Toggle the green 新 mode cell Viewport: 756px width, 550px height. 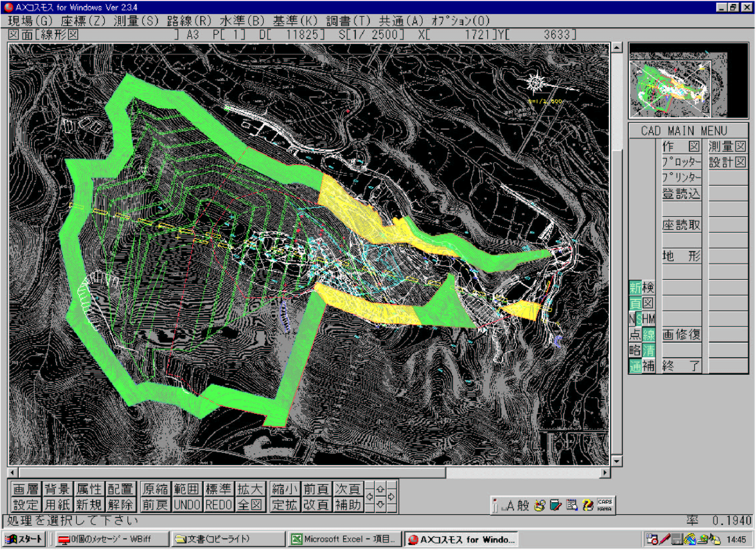point(635,288)
